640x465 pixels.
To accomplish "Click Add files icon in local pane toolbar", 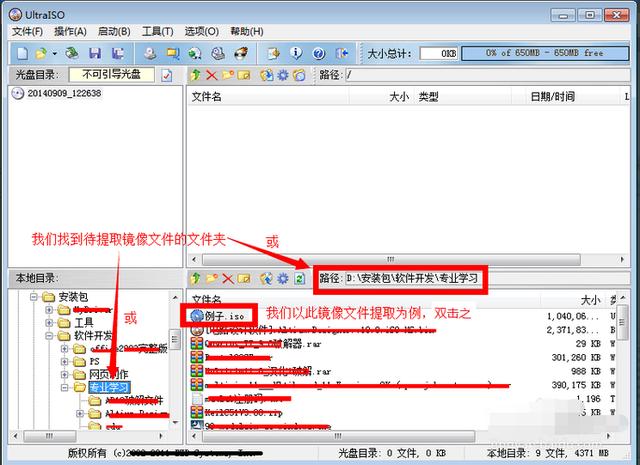I will (267, 278).
